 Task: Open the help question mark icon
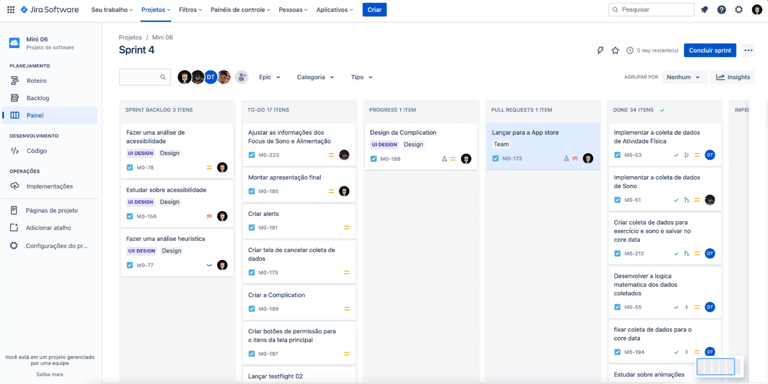[x=721, y=10]
